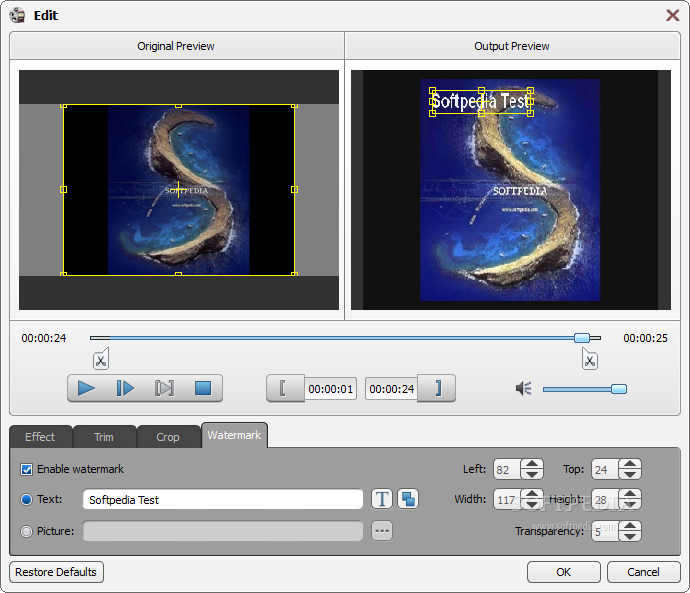
Task: Click the Transparency field showing 5
Action: 606,531
